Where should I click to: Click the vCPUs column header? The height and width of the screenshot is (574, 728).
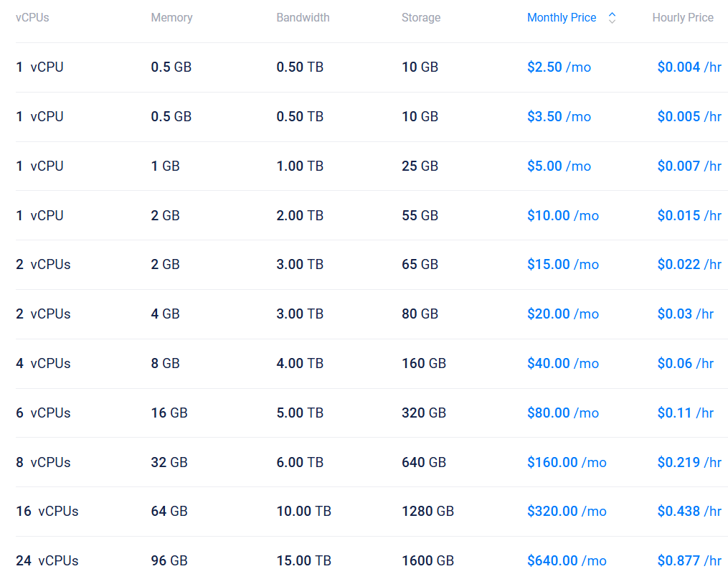(32, 18)
